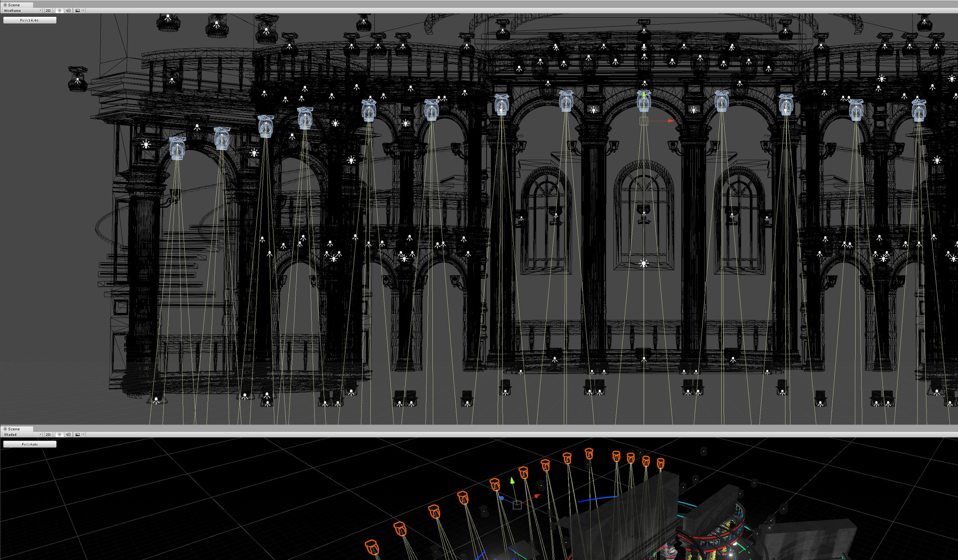Open the Wireframe draw mode dropdown
The width and height of the screenshot is (958, 560).
click(x=22, y=10)
